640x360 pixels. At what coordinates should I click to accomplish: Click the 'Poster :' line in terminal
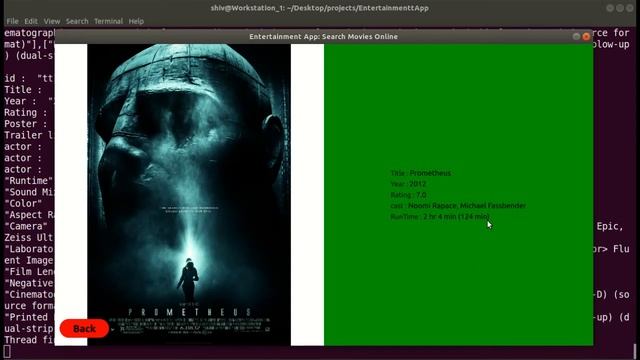(x=26, y=124)
